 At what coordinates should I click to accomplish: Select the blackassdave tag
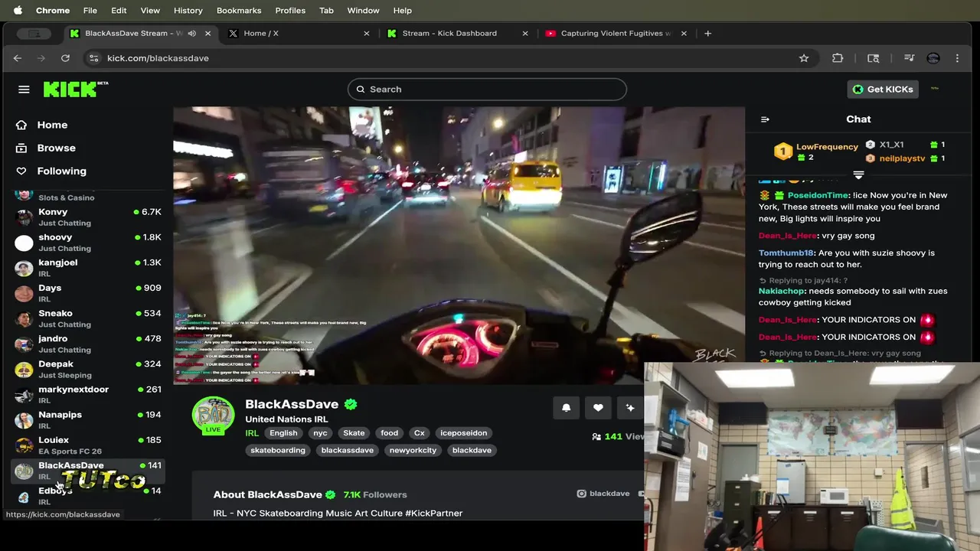[x=348, y=450]
